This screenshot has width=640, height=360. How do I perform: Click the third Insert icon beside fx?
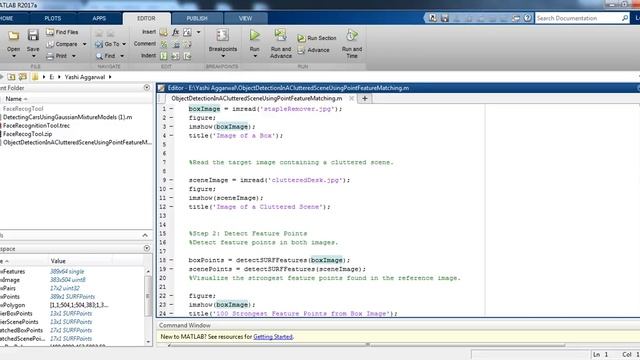187,32
